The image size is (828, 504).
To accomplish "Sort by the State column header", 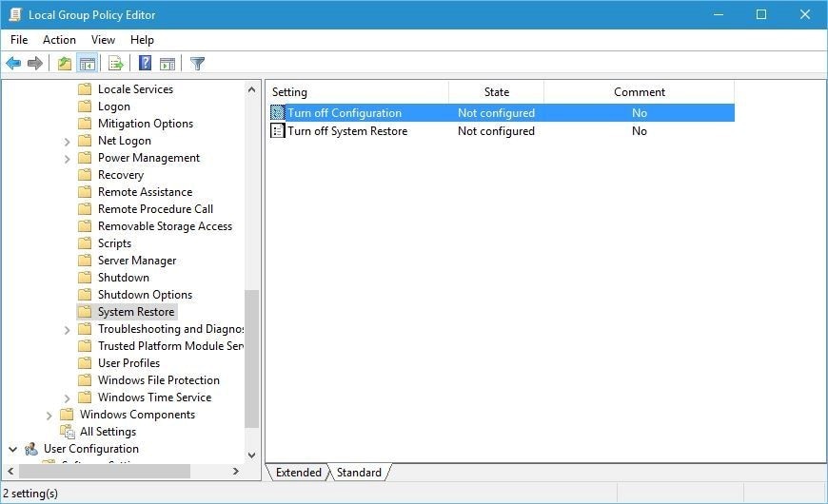I will (497, 92).
